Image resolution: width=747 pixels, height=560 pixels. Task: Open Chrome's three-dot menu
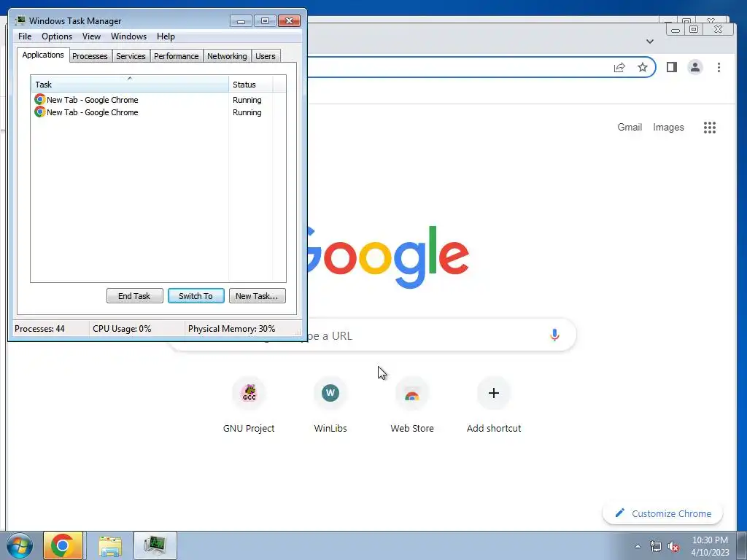719,67
